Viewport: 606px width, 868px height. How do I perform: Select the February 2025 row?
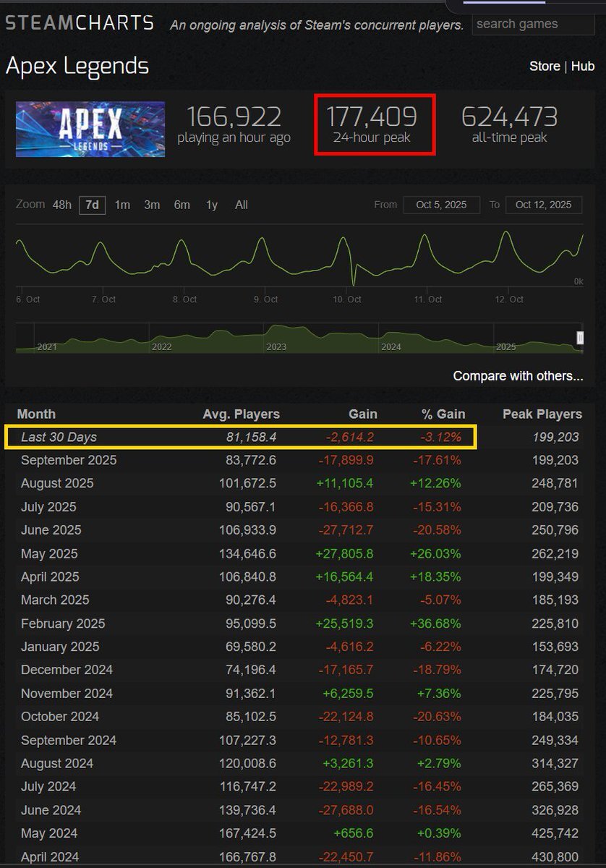[x=300, y=624]
